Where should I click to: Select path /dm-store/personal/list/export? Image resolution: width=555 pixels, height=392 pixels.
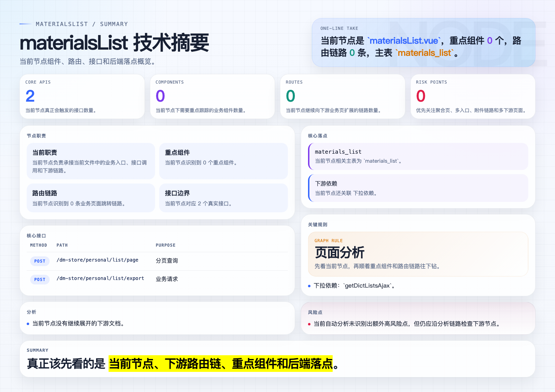(x=100, y=279)
